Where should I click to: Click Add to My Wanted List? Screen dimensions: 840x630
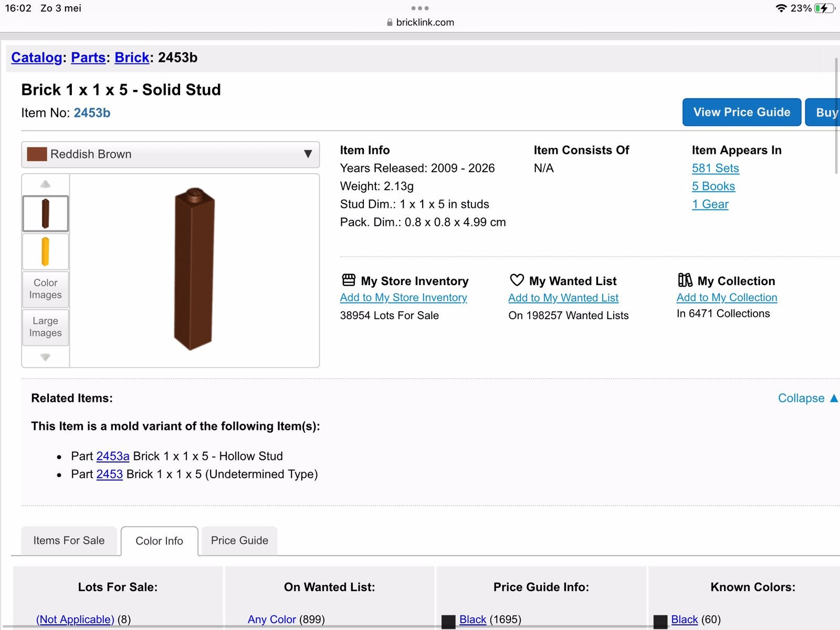point(563,298)
